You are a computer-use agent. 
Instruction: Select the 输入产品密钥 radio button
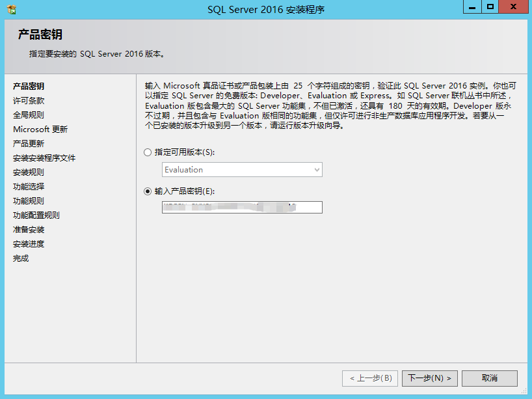click(147, 191)
